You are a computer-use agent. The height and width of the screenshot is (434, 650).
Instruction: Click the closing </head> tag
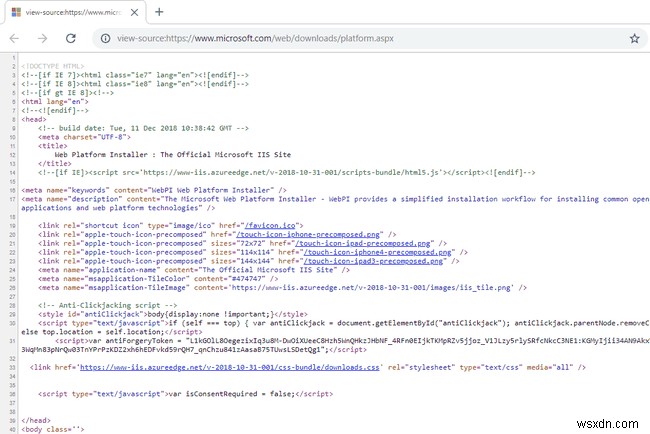pos(36,420)
